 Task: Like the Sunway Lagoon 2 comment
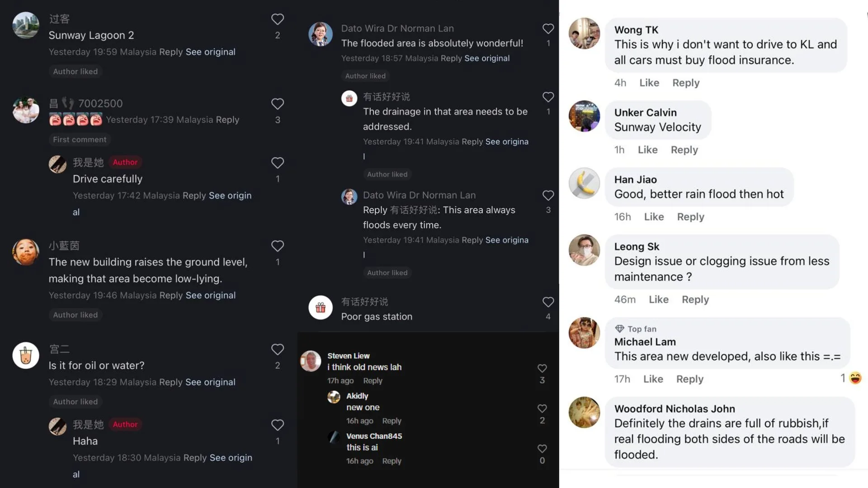(x=277, y=19)
